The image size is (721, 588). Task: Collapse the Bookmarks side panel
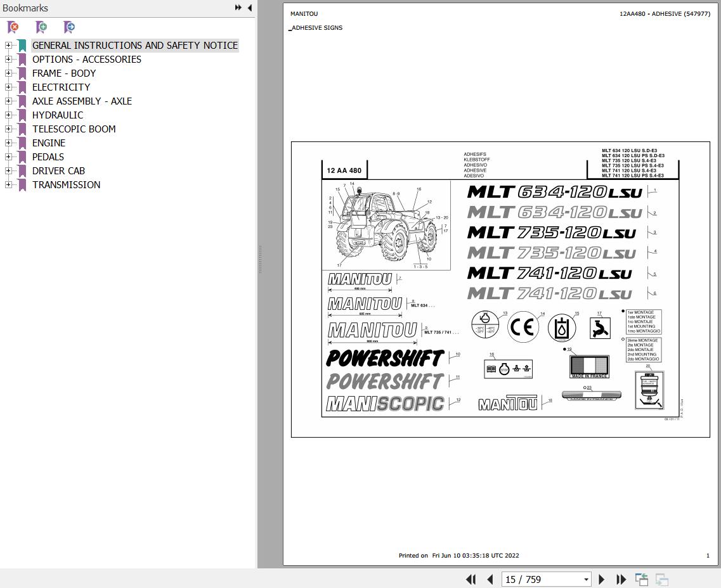point(250,8)
